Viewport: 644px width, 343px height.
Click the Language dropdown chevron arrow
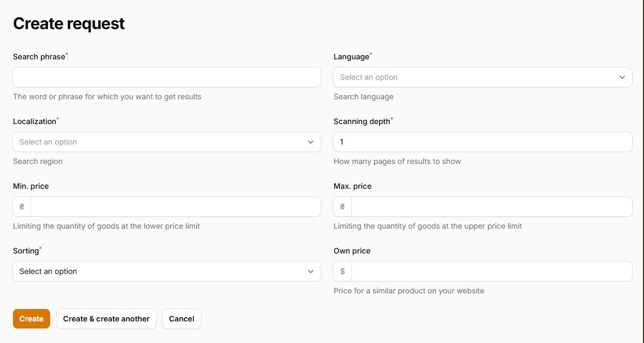(622, 77)
